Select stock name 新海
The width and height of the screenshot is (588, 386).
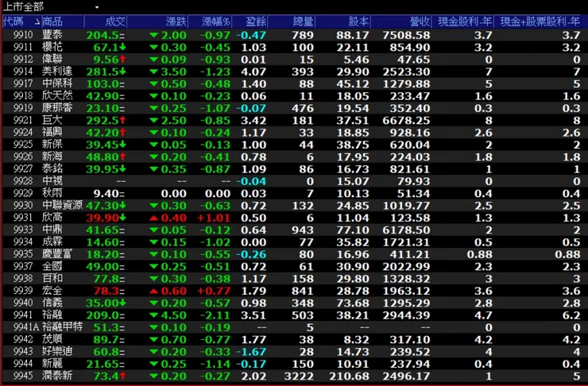coord(52,156)
